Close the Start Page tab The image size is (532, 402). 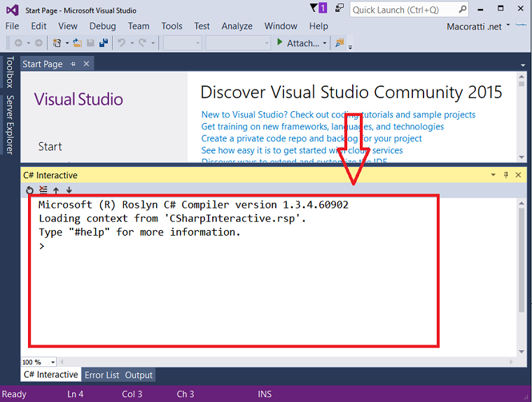pyautogui.click(x=87, y=64)
